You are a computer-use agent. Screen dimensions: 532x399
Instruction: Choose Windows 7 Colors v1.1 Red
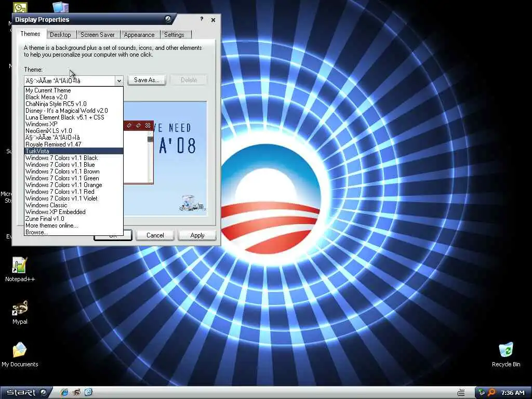pos(74,192)
